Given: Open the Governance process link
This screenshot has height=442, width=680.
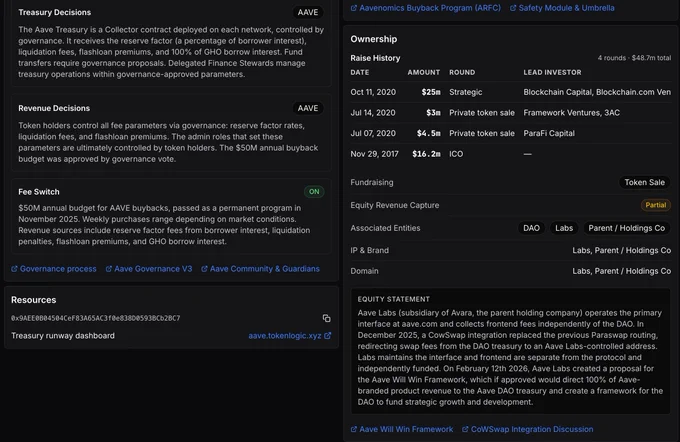Looking at the screenshot, I should [x=54, y=269].
